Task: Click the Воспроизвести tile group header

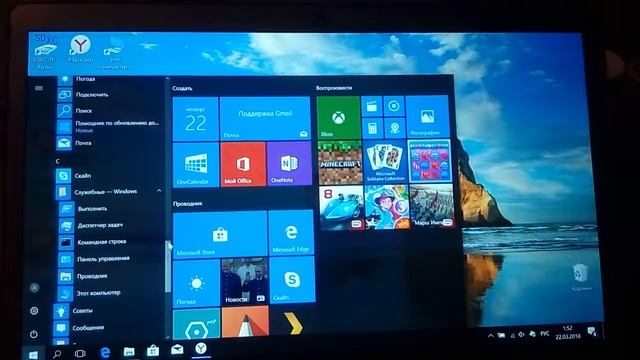Action: pyautogui.click(x=334, y=88)
